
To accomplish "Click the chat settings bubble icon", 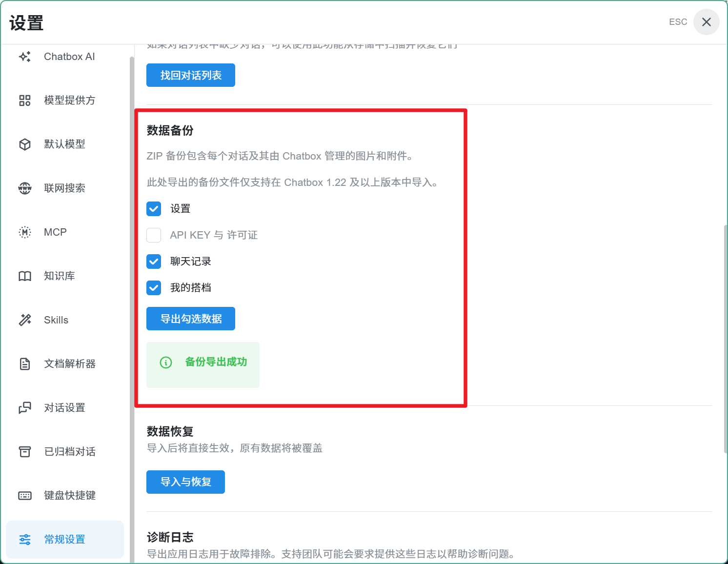I will click(25, 408).
